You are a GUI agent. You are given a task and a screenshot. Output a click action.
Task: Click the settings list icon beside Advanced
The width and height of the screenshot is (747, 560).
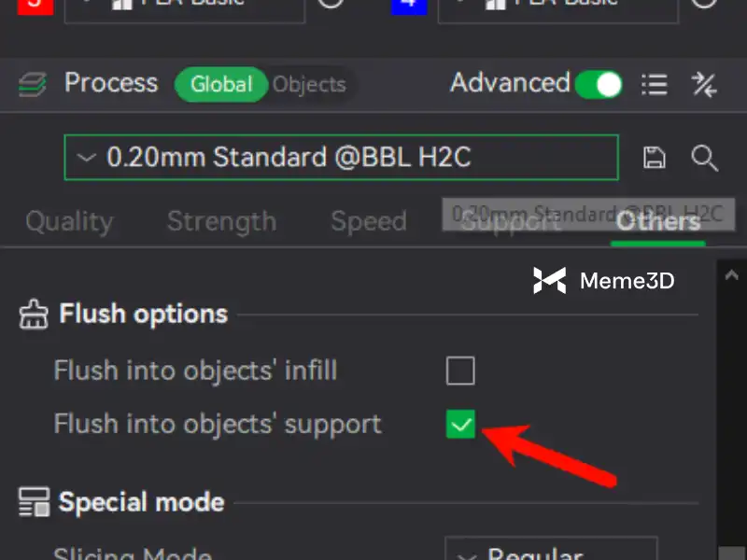pos(655,85)
